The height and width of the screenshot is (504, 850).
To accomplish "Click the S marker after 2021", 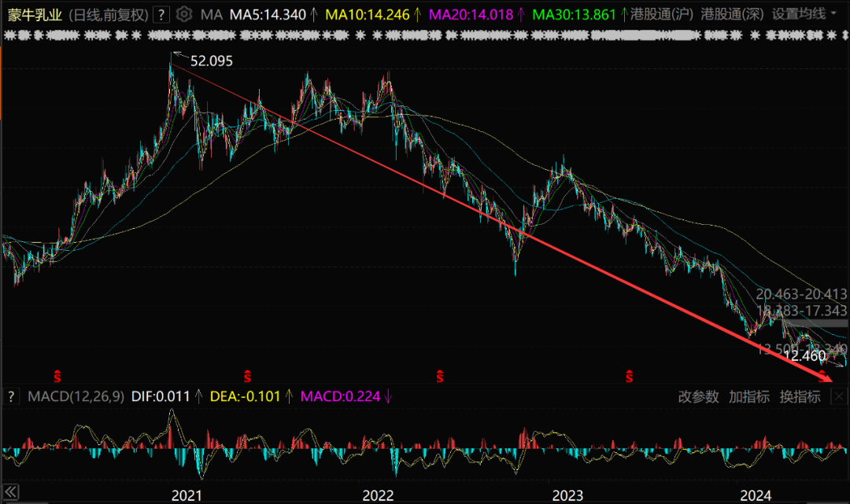I will click(247, 377).
